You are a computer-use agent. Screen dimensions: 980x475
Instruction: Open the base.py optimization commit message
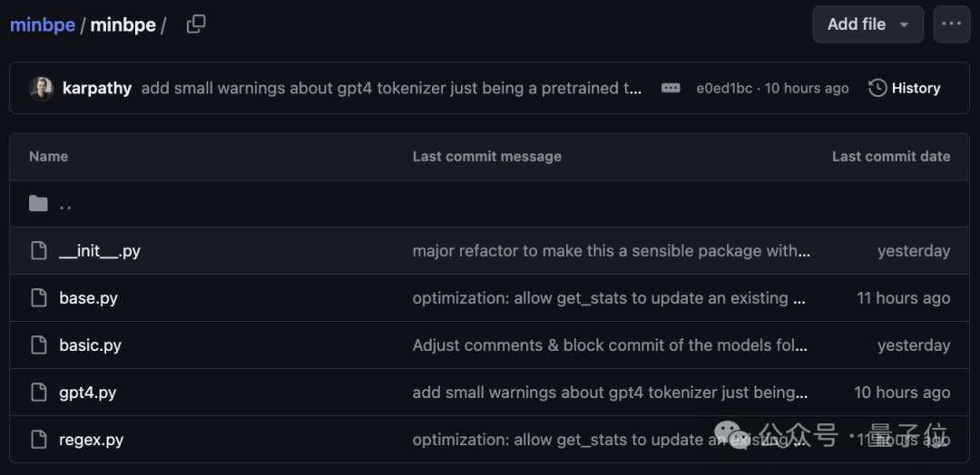608,298
